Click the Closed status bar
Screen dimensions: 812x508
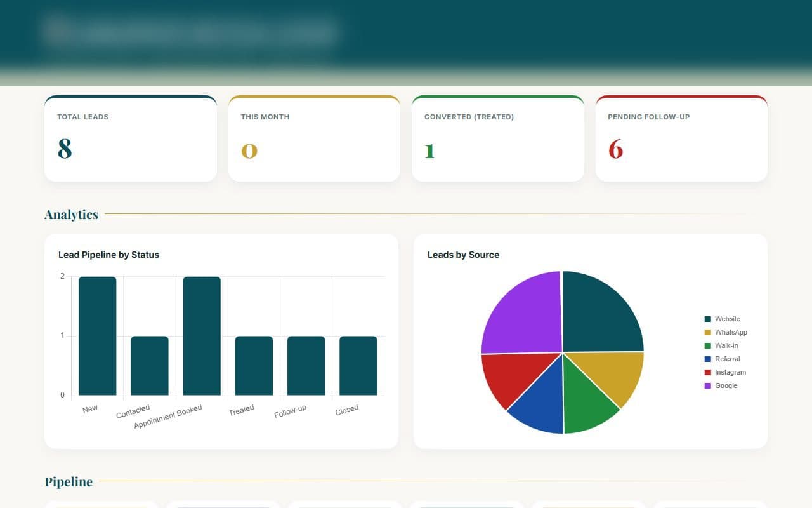pos(358,366)
